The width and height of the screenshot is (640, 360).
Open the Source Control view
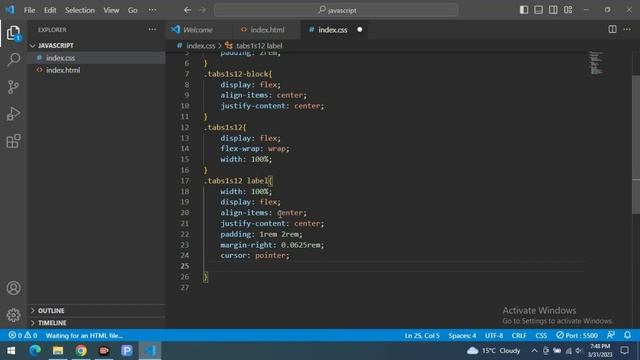pos(13,87)
